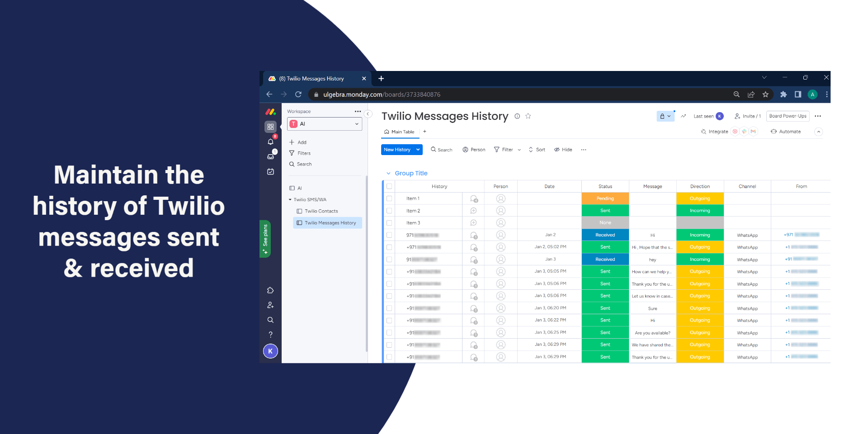Viewport: 868px width, 434px height.
Task: Check the box for Item 1
Action: click(x=389, y=198)
